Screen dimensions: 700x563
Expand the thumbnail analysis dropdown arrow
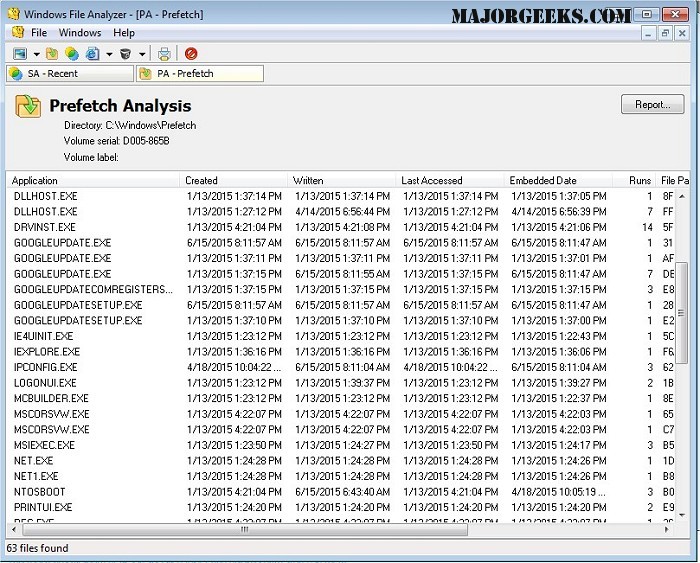tap(37, 54)
